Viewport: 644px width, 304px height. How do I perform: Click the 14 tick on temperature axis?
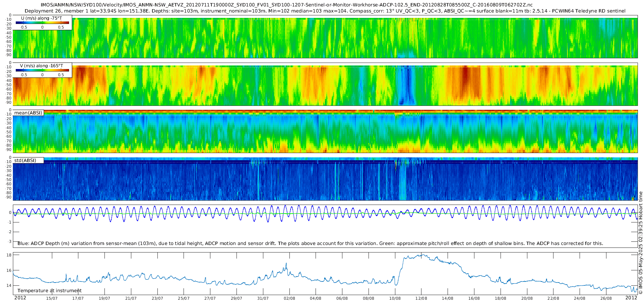tap(9, 285)
